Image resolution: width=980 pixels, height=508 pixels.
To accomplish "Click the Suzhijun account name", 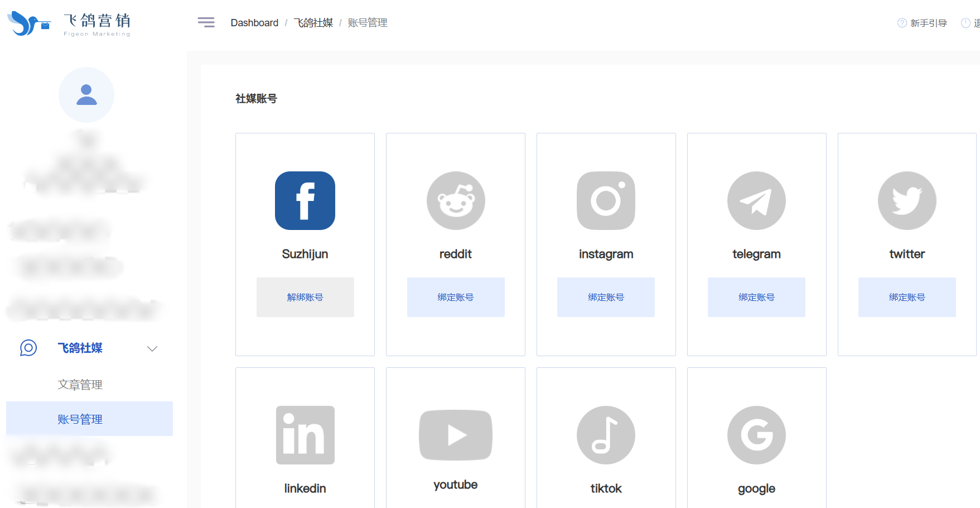I will click(305, 254).
